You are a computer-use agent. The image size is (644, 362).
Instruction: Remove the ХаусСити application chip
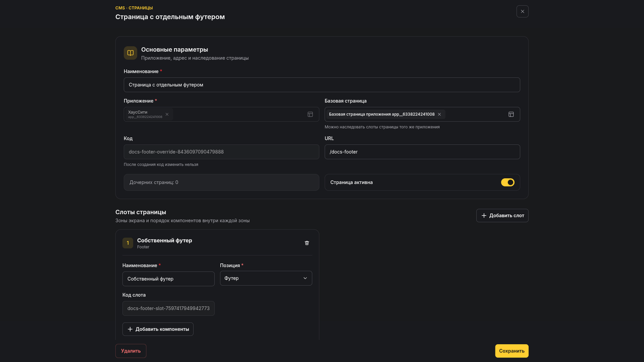click(167, 114)
